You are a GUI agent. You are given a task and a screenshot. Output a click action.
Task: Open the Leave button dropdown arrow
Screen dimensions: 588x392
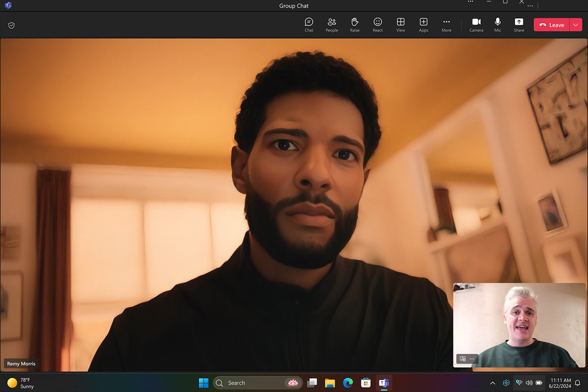tap(575, 24)
